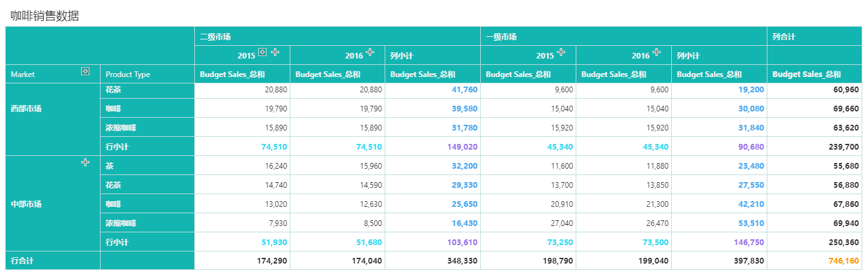Select the 一级市场 column group header
The width and height of the screenshot is (868, 275).
click(501, 37)
